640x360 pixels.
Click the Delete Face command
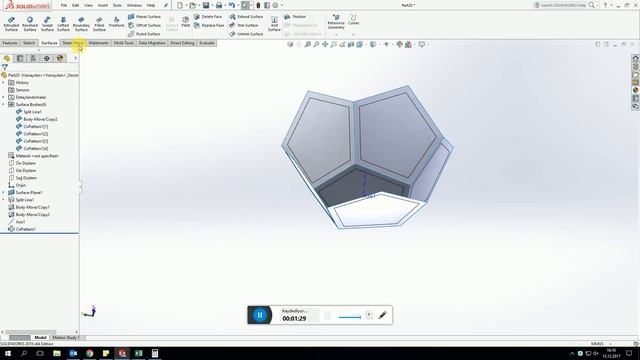click(208, 17)
